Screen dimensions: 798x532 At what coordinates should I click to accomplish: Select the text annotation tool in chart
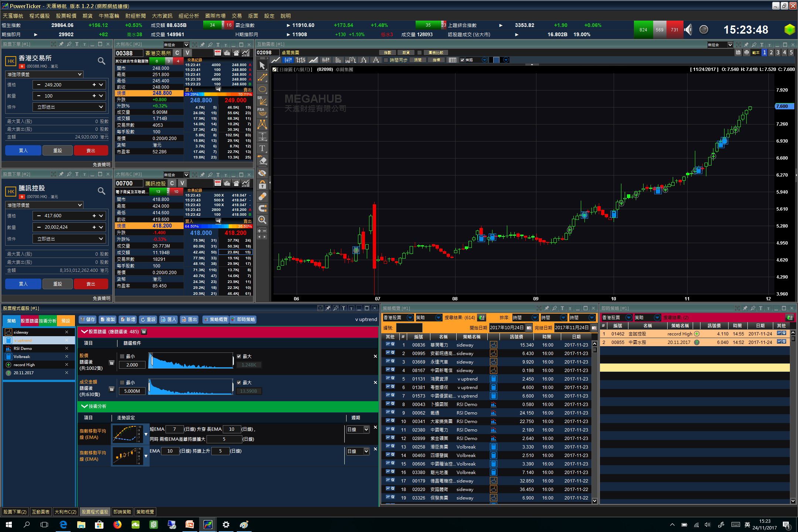point(262,149)
